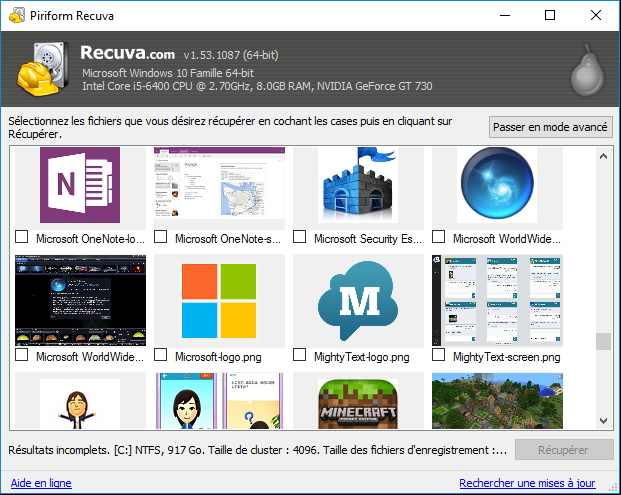Select the blue castle Security Essentials thumbnail
Viewport: 621px width, 495px height.
(x=358, y=185)
